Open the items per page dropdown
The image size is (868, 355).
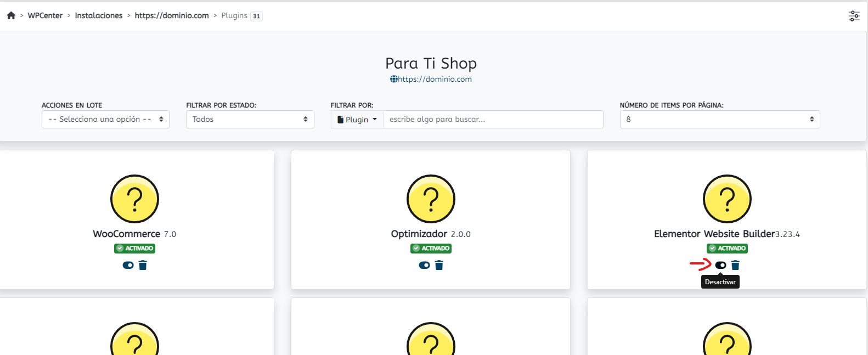(x=720, y=119)
